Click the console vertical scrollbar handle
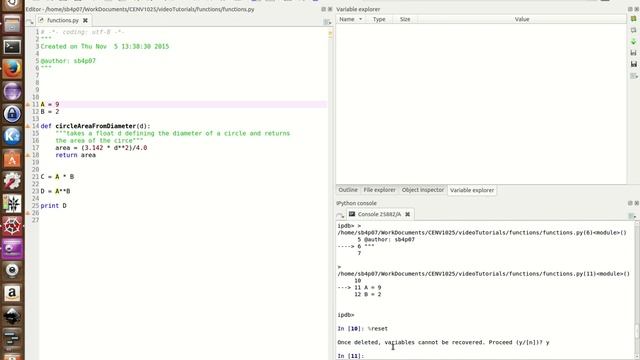Viewport: 640px width, 360px height. 637,331
